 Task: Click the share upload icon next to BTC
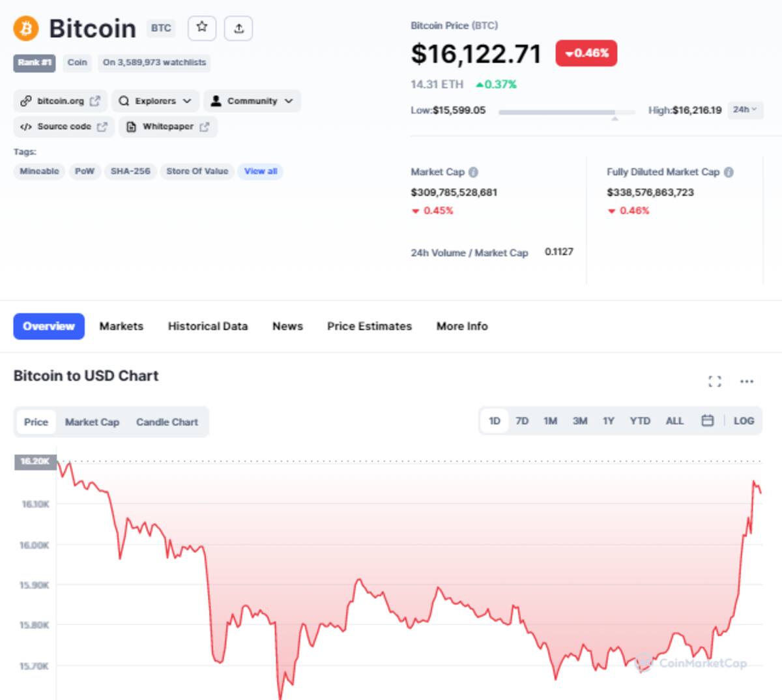tap(239, 28)
